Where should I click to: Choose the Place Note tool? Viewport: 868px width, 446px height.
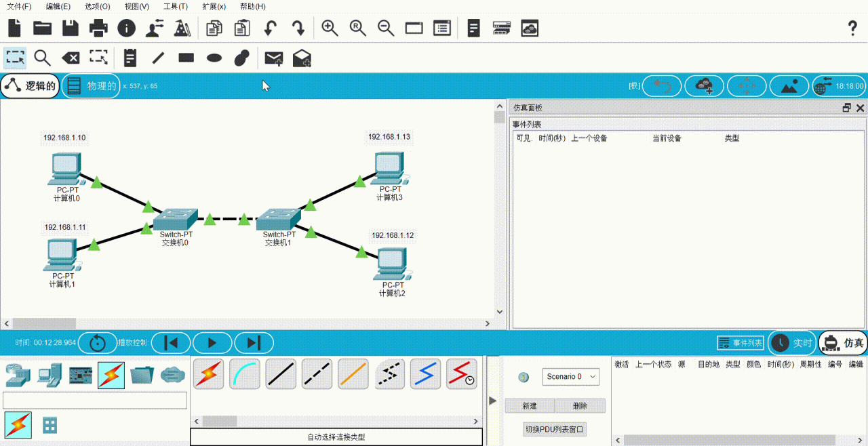click(x=130, y=58)
